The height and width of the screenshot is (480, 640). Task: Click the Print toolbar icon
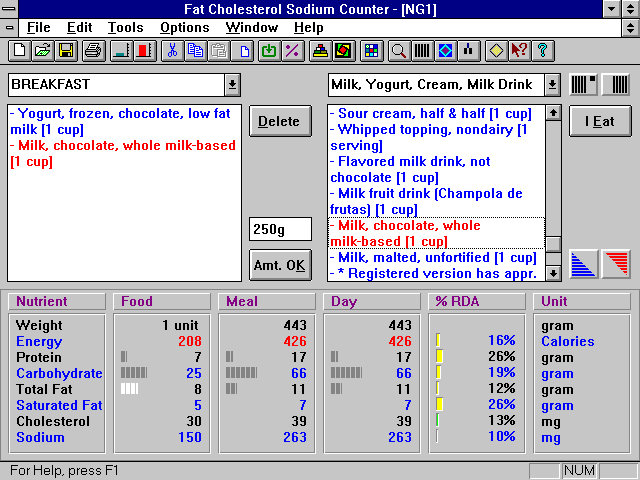(x=93, y=49)
